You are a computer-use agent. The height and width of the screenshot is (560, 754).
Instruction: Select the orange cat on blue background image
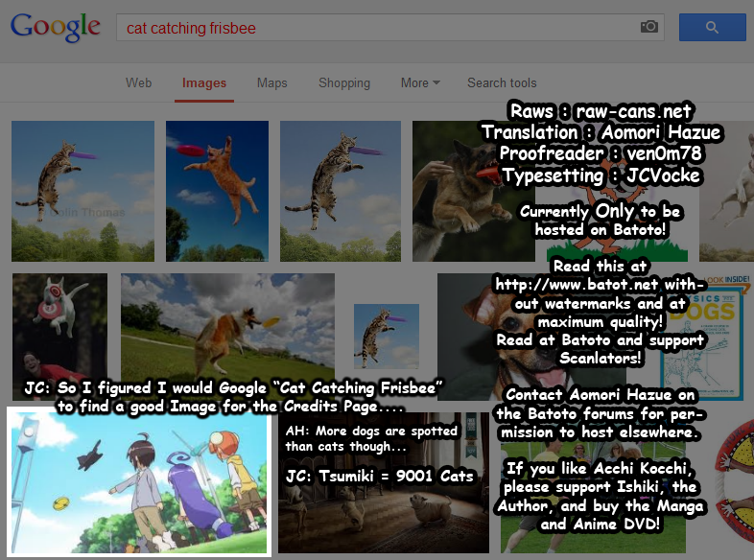coord(217,191)
